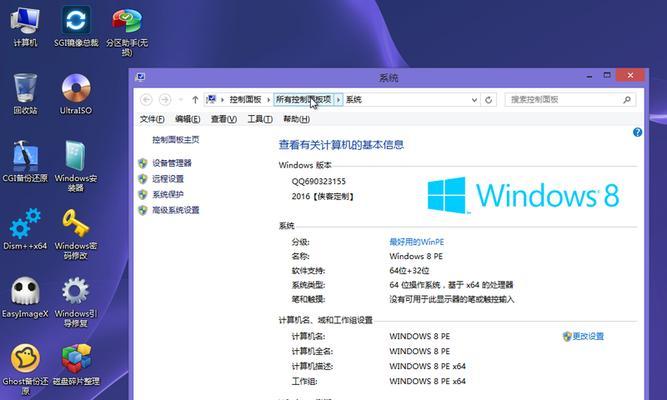Launch Windows密码修改 key icon
This screenshot has height=400, width=667.
[x=76, y=234]
